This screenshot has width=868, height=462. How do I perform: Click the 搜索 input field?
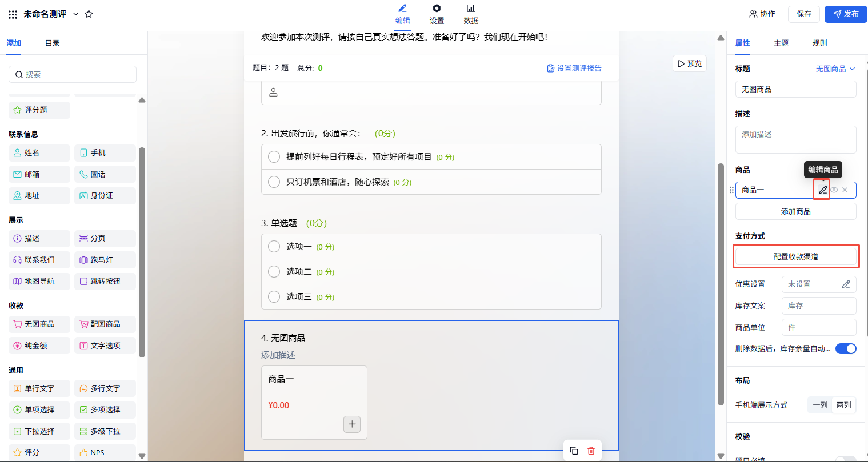pos(73,74)
